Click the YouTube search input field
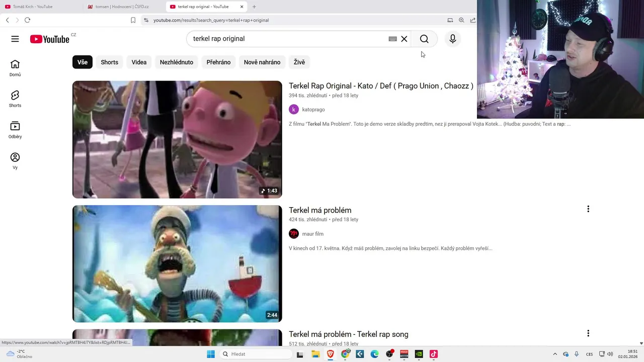The image size is (644, 362). 287,39
